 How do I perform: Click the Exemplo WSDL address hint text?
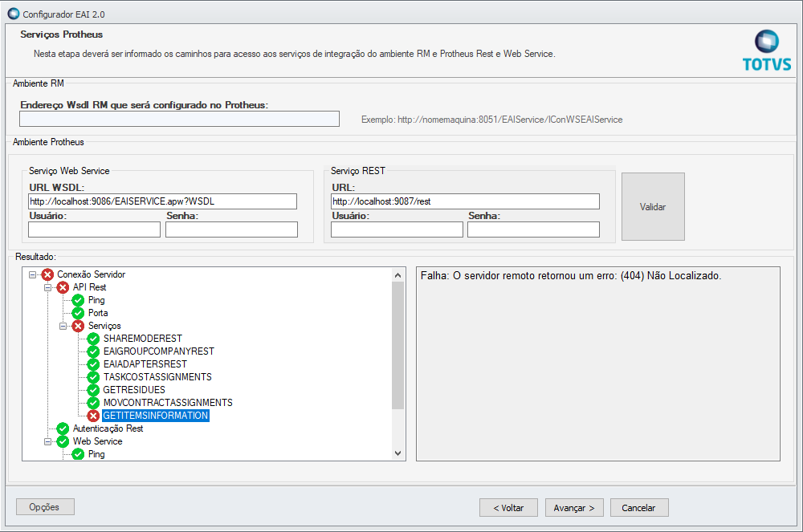[x=492, y=120]
